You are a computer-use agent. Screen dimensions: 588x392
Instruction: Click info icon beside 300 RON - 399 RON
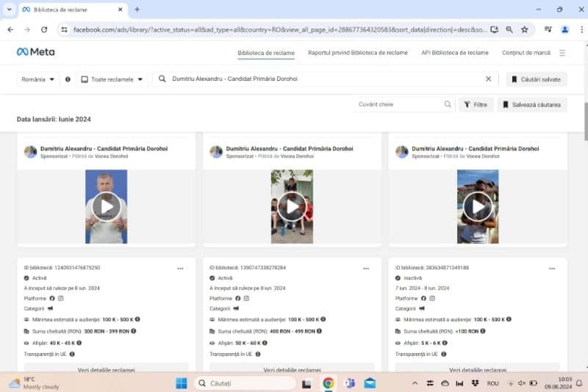134,331
